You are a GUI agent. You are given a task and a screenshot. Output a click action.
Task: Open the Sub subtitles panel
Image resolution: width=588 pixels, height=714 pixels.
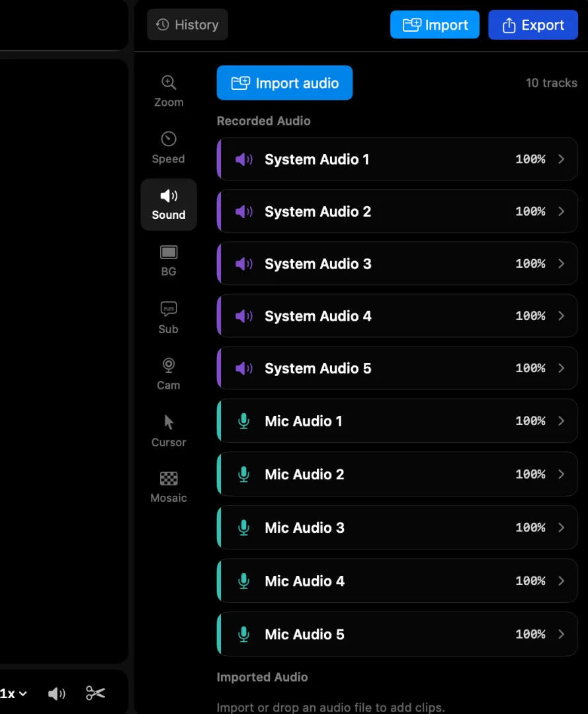click(169, 317)
